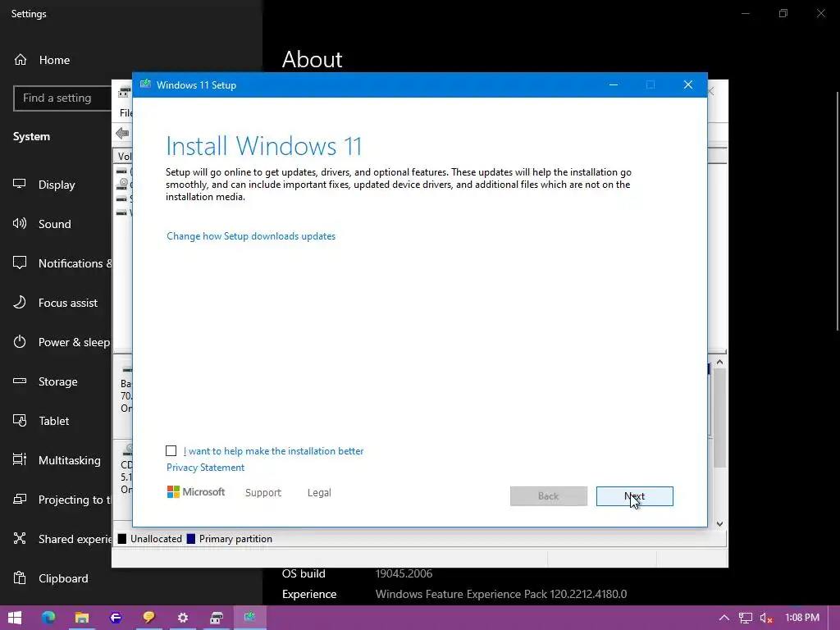
Task: Go to Home in Settings sidebar
Action: (x=54, y=60)
